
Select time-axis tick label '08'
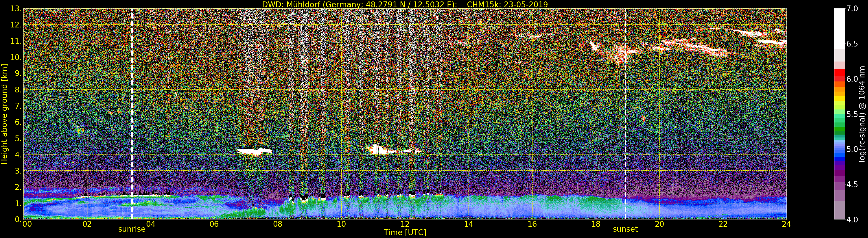(x=278, y=224)
